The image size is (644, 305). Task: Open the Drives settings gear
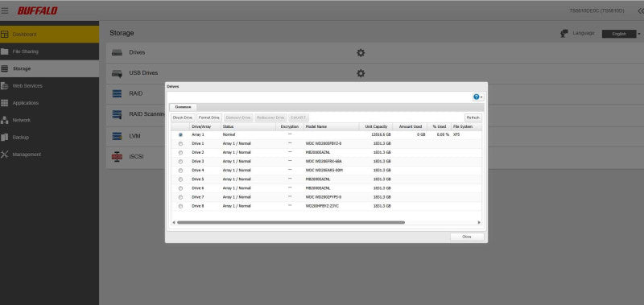[x=361, y=53]
